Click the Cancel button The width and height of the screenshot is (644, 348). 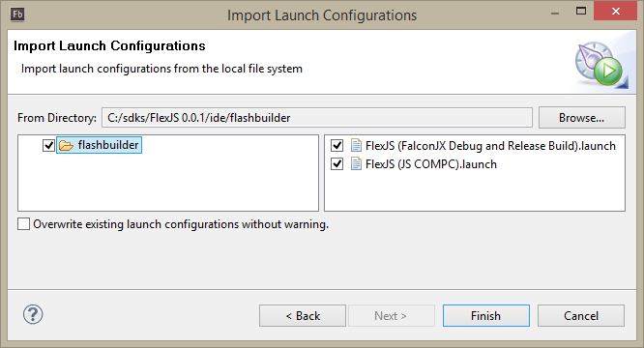581,315
